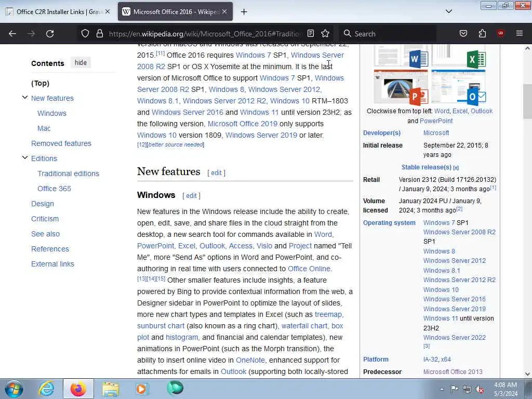
Task: Open Windows Server 2022 infobox link
Action: pyautogui.click(x=454, y=338)
